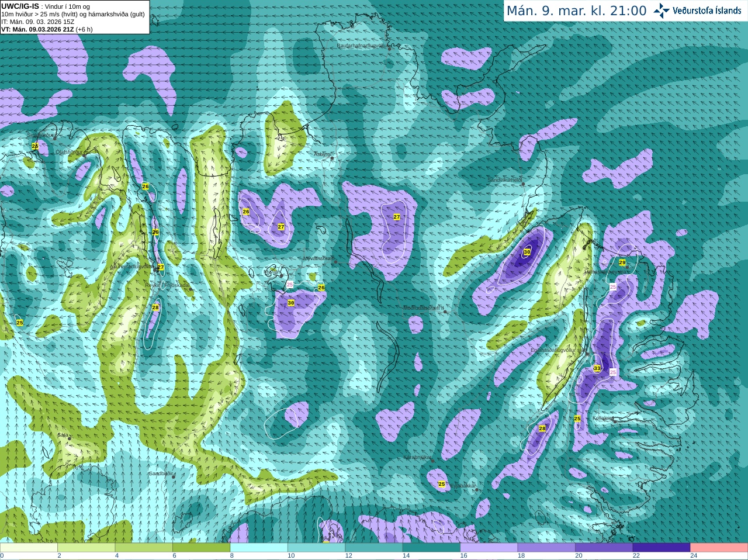This screenshot has height=560, width=748.
Task: Click the Sandvíkurheiði station label
Action: tap(505, 181)
